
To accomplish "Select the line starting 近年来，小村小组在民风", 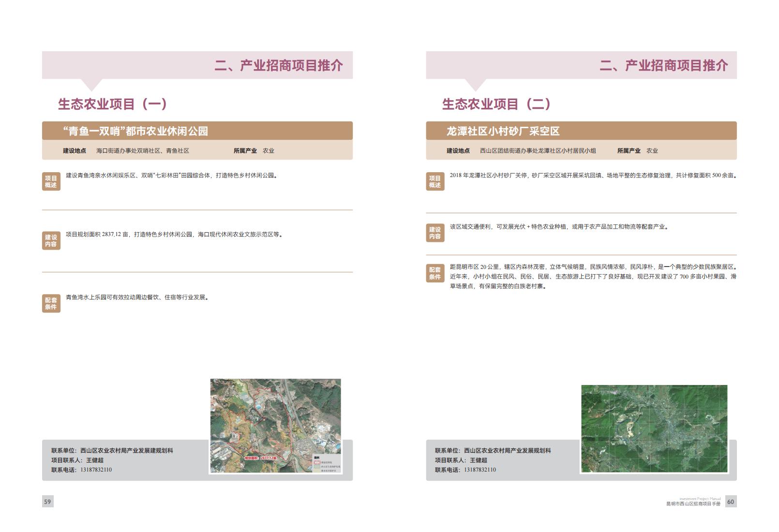I will pyautogui.click(x=593, y=277).
